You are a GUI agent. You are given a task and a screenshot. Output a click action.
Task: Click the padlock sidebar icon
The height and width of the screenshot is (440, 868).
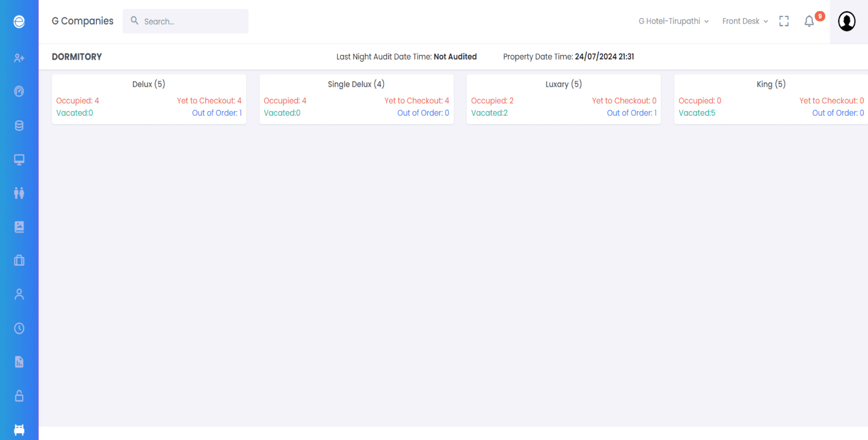[x=19, y=396]
